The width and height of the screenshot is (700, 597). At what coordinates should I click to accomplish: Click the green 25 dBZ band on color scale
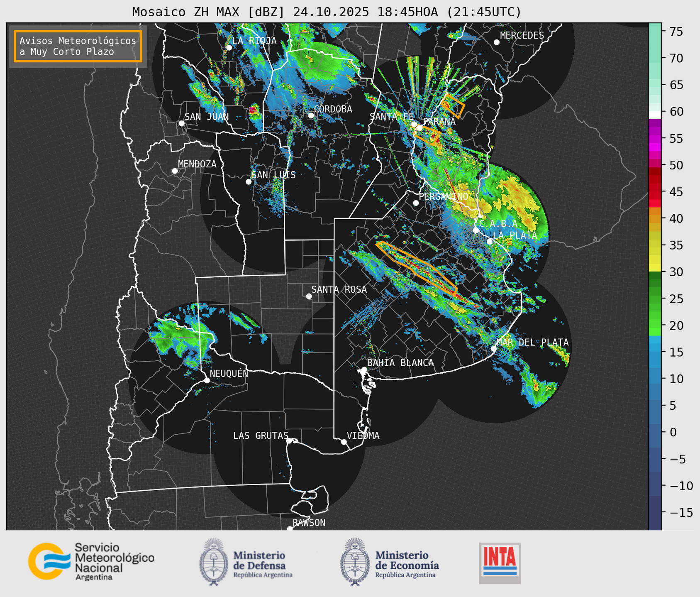(x=655, y=299)
